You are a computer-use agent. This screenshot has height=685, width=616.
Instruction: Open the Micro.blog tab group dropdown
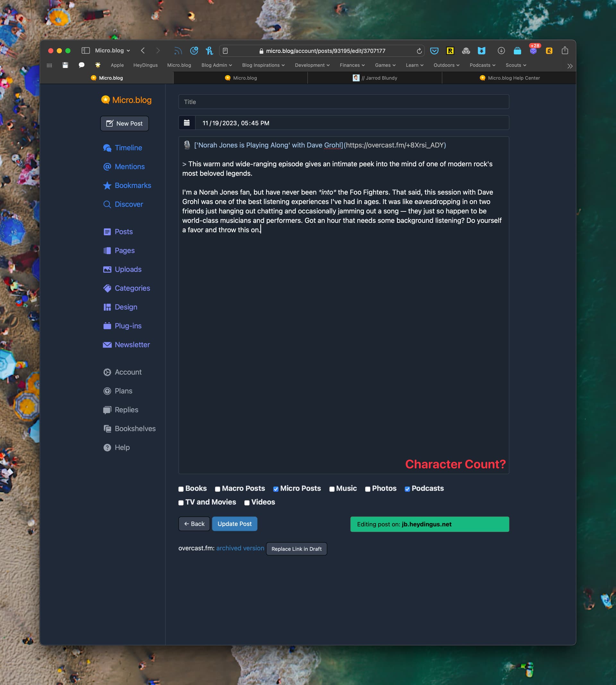112,50
